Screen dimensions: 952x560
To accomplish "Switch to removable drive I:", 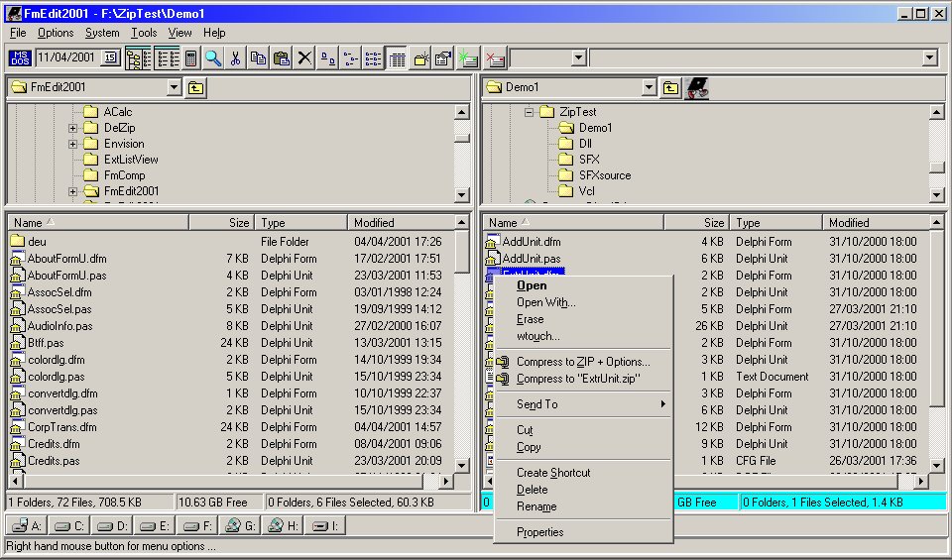I will (x=325, y=525).
